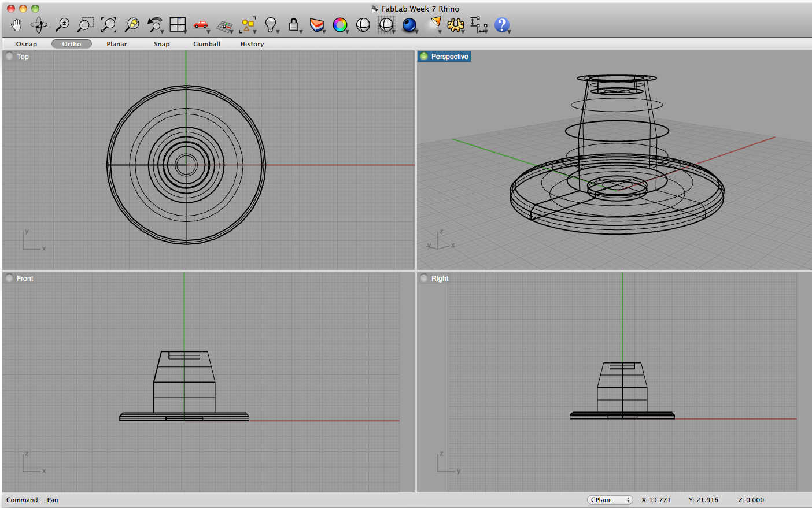Click the blue question mark Help icon
The image size is (812, 508).
tap(502, 25)
